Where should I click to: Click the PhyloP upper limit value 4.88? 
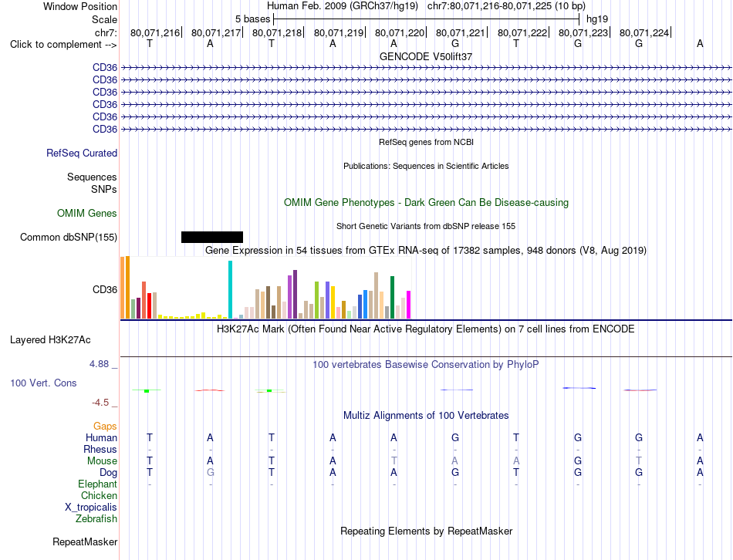[x=99, y=364]
